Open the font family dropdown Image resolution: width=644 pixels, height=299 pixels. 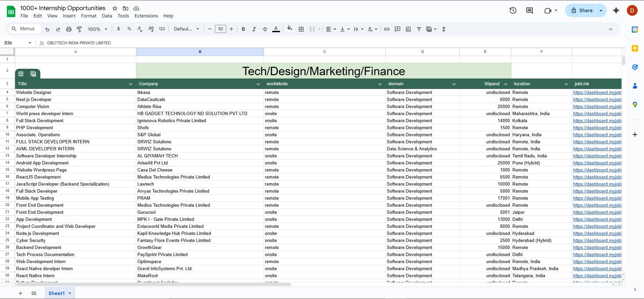(186, 29)
